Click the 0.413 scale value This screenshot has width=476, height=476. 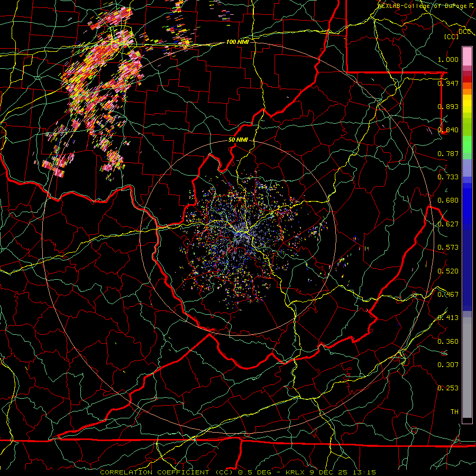coord(448,318)
